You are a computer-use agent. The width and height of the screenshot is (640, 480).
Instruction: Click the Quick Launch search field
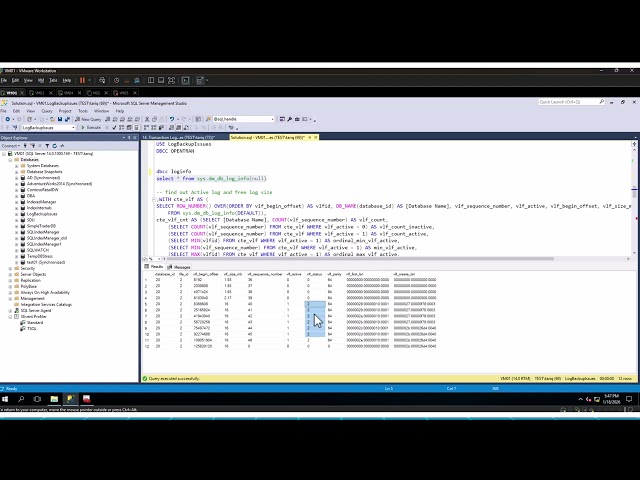pyautogui.click(x=571, y=102)
